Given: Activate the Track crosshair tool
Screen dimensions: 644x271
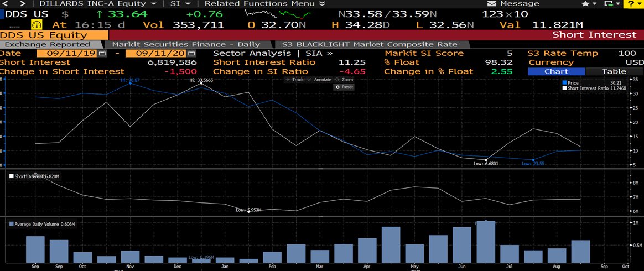Looking at the screenshot, I should click(x=294, y=79).
